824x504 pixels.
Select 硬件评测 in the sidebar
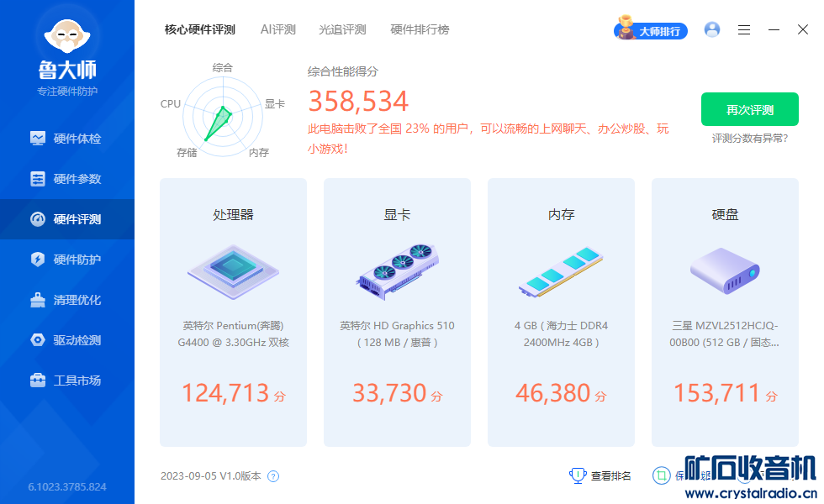(x=66, y=219)
